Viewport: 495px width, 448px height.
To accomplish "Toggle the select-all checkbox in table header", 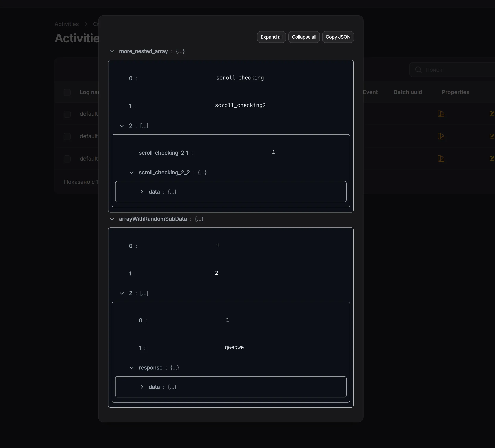I will 67,92.
